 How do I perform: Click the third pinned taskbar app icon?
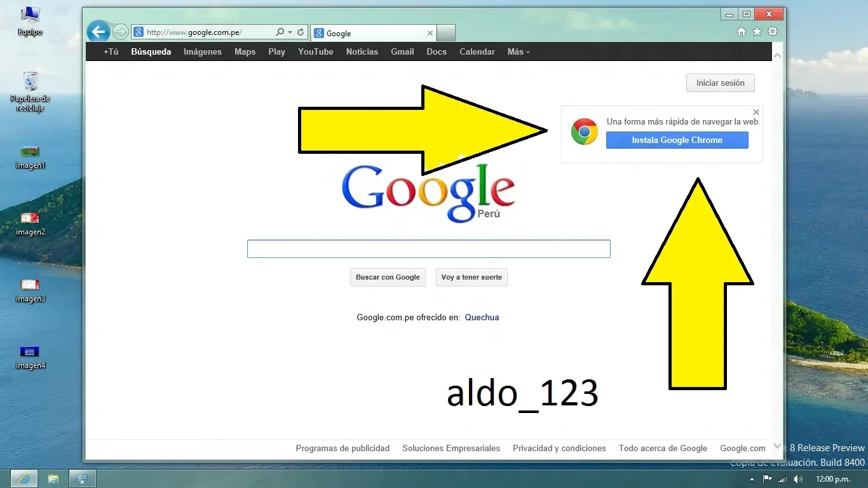click(x=83, y=478)
